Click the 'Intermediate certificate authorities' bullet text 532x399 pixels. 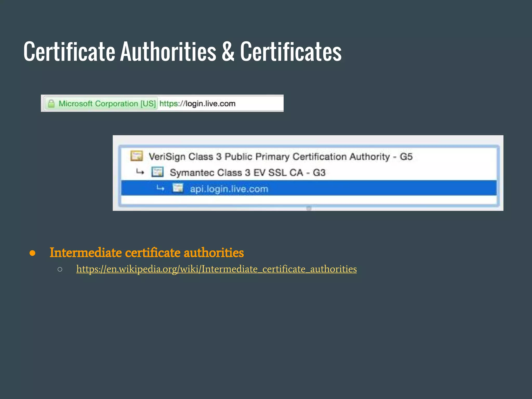pos(147,252)
